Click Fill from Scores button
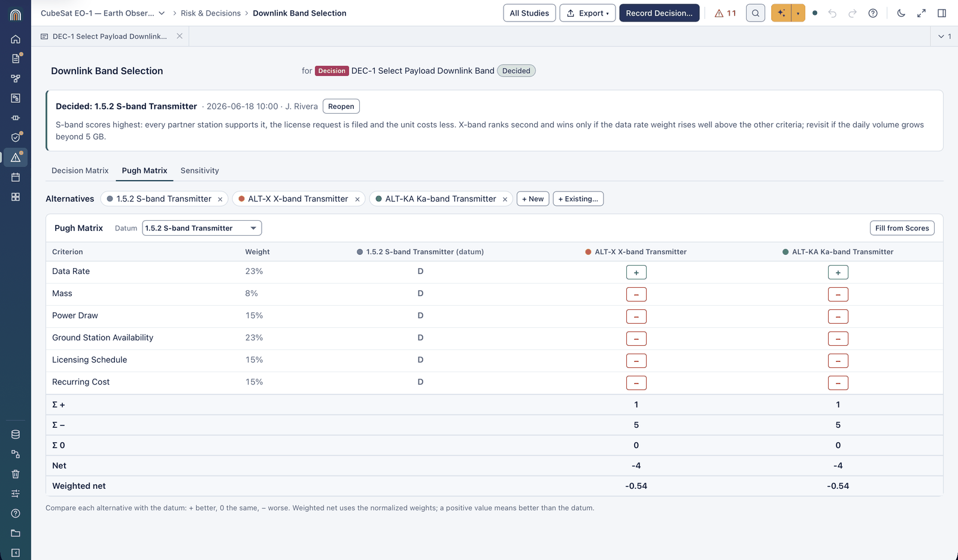 [902, 228]
